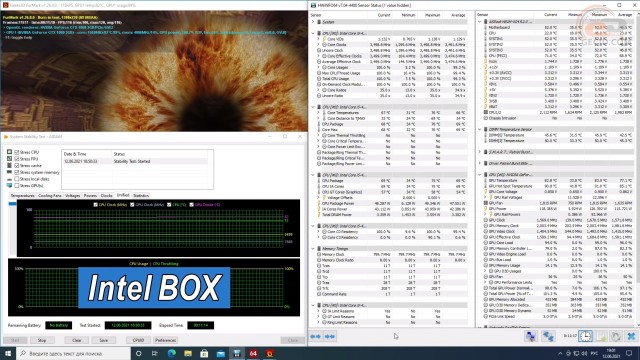Click FPU icon beside Stress FPU

coord(9,159)
